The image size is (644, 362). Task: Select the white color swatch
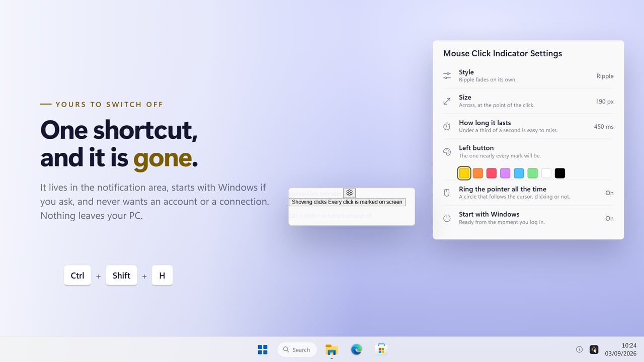pyautogui.click(x=546, y=173)
